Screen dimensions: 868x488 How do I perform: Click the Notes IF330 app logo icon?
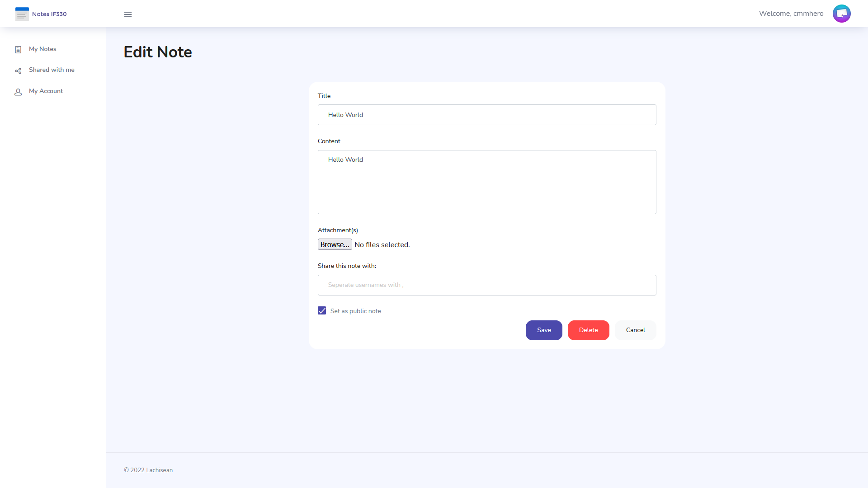click(x=22, y=14)
